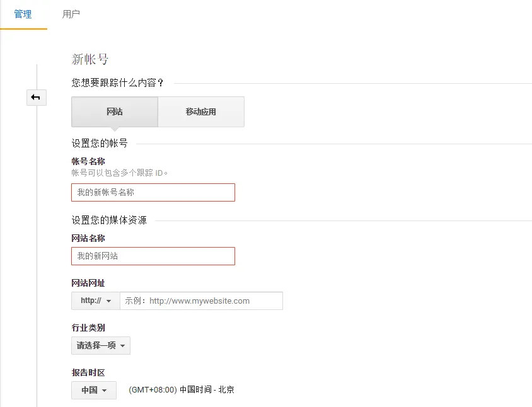Click the 新帐号 page heading
Screen dimensions: 532x407
point(90,59)
